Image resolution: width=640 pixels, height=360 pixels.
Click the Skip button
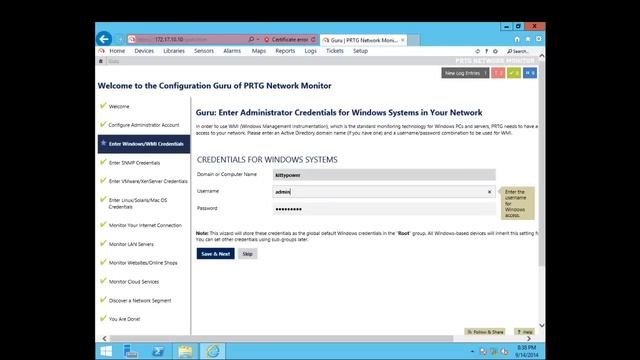pyautogui.click(x=247, y=254)
